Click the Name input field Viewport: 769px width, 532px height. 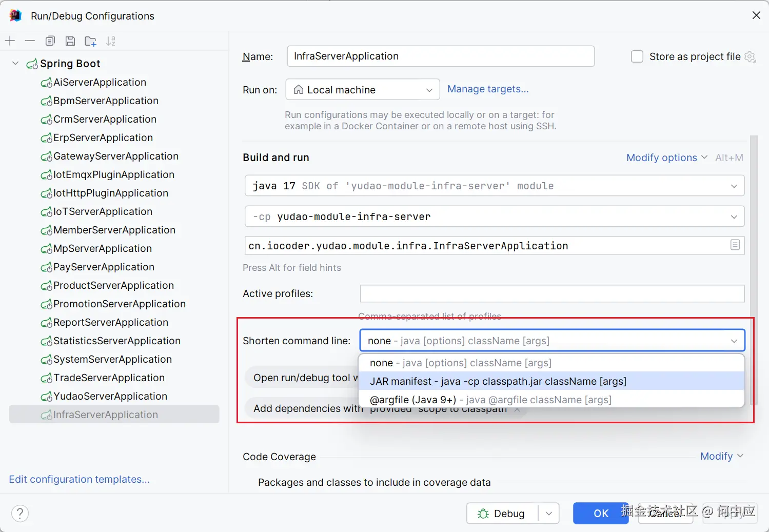[441, 56]
